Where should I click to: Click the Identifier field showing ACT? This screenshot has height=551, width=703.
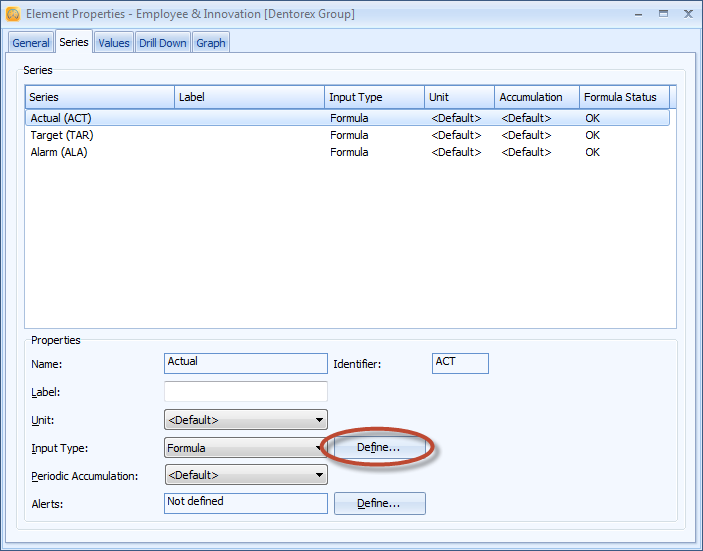coord(460,363)
